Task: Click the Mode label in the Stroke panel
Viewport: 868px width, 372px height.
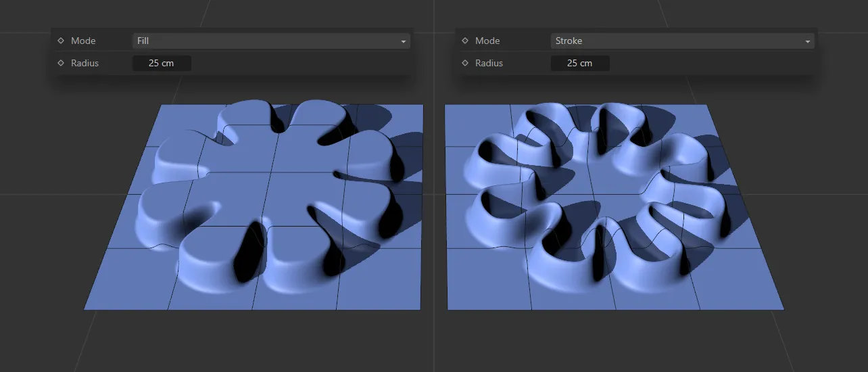Action: pyautogui.click(x=487, y=41)
